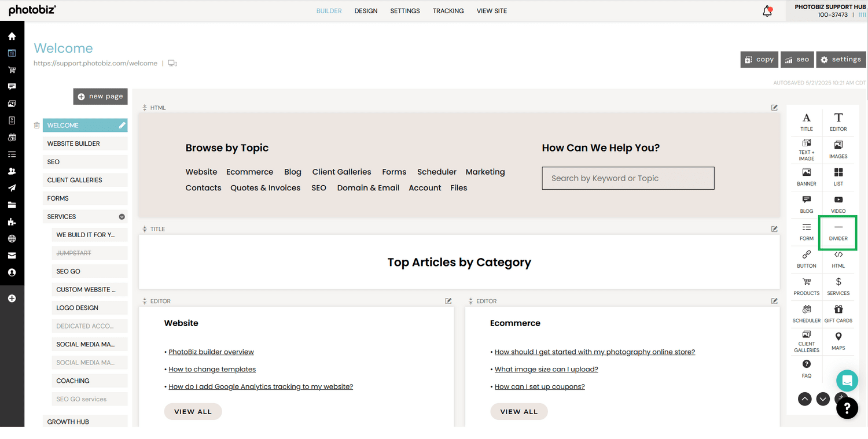Focus the Search by Keyword or Topic field
Image resolution: width=868 pixels, height=439 pixels.
click(x=628, y=178)
